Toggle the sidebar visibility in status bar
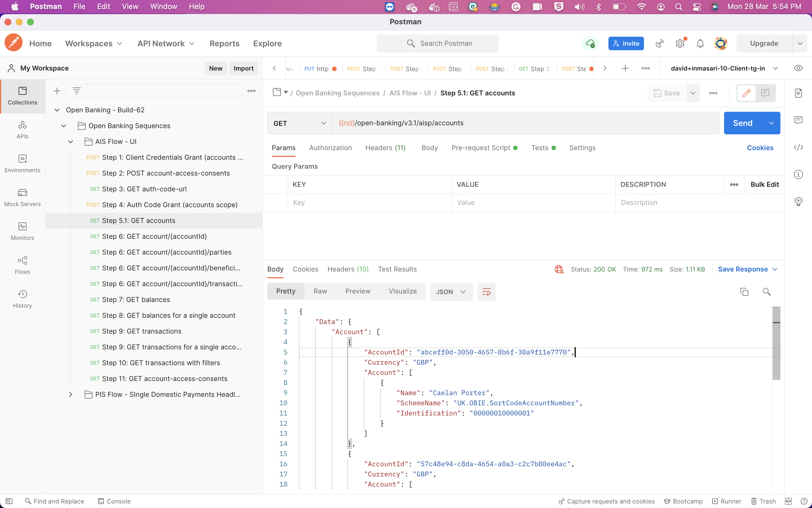 coord(9,501)
